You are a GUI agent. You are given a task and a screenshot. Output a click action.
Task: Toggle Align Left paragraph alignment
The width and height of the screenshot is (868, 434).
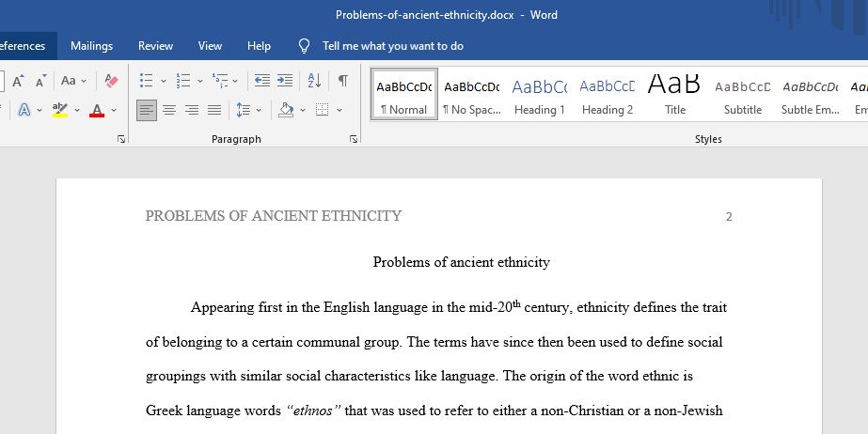tap(147, 110)
